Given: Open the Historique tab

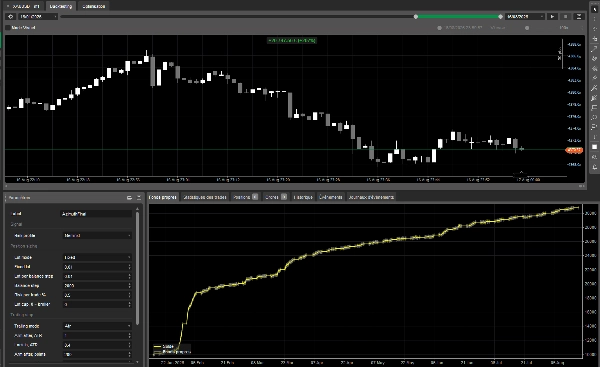Looking at the screenshot, I should 303,197.
